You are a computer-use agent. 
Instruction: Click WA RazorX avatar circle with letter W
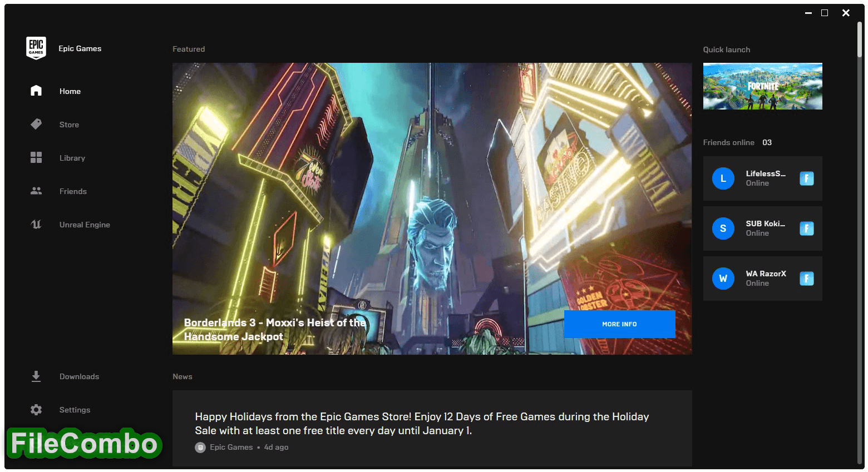point(723,279)
